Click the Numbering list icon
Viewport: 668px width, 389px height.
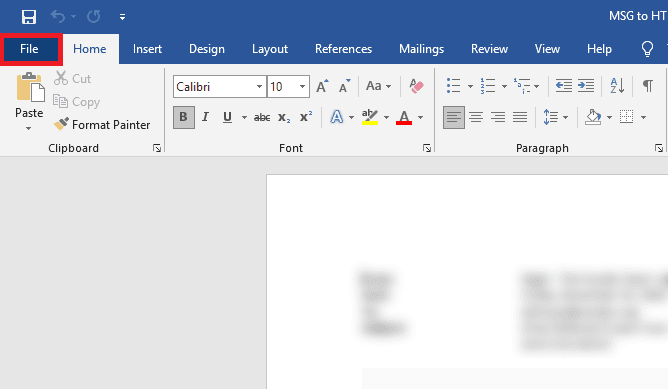pyautogui.click(x=488, y=86)
